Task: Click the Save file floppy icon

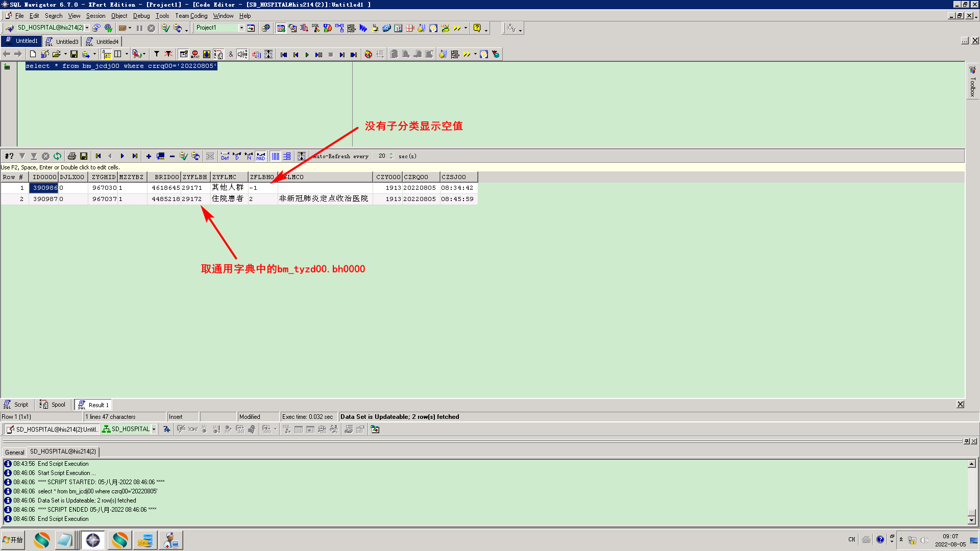Action: 74,54
